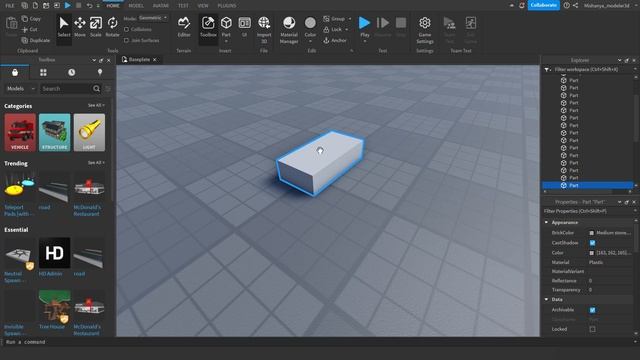Open the Group dropdown arrow

(x=350, y=19)
